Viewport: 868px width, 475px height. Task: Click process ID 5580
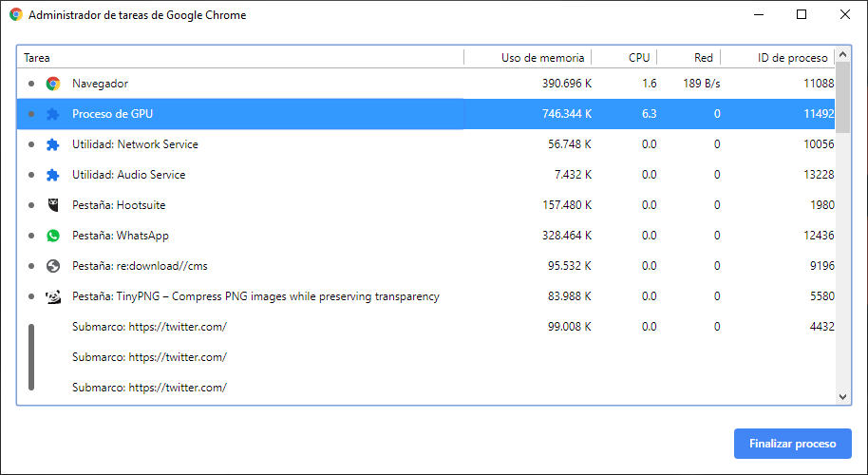tap(822, 296)
